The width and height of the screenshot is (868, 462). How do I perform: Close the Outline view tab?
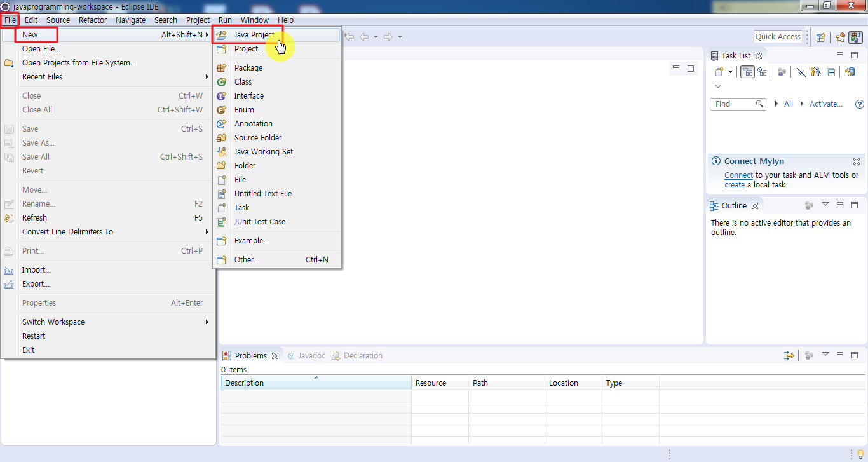point(755,206)
